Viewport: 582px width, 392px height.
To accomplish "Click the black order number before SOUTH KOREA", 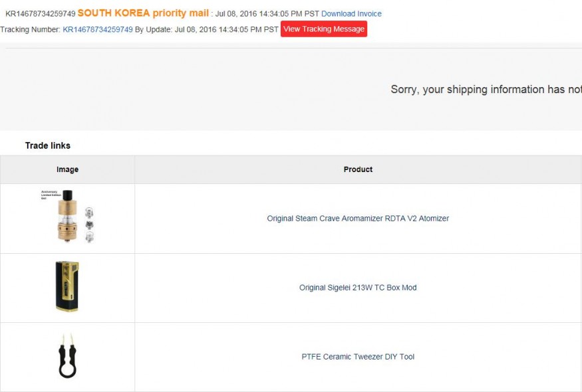I will (x=40, y=14).
